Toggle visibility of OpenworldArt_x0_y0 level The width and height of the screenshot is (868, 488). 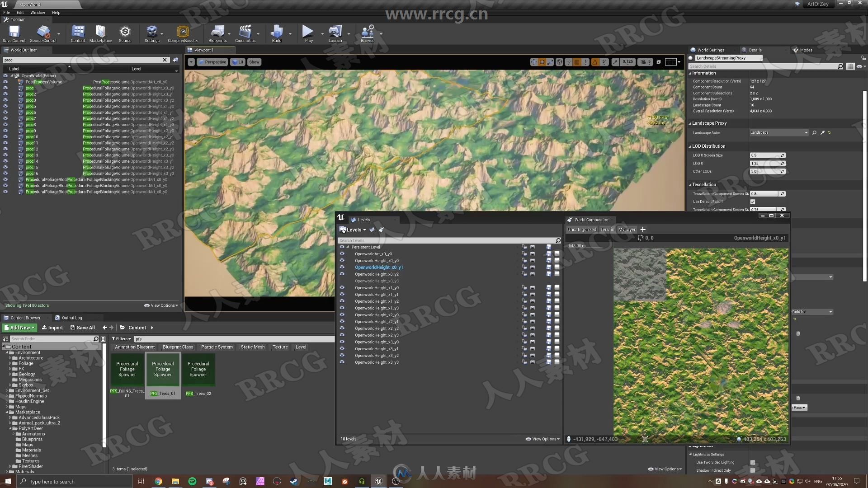point(342,253)
